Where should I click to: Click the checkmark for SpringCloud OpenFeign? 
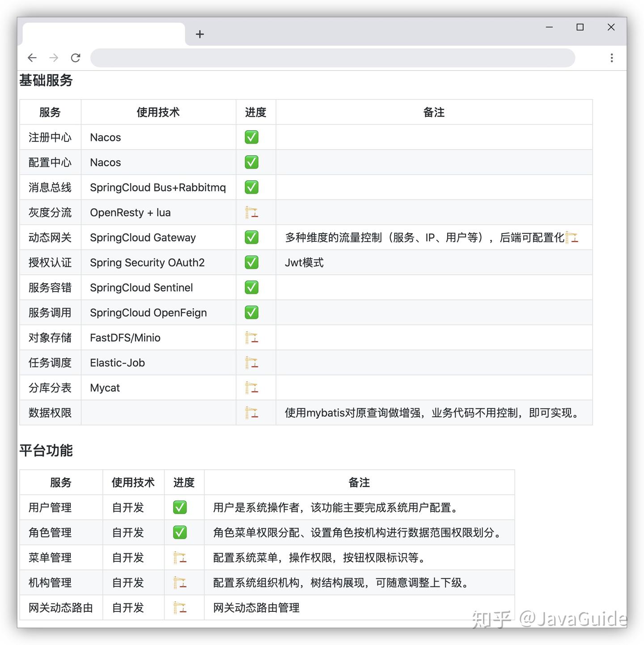(252, 313)
